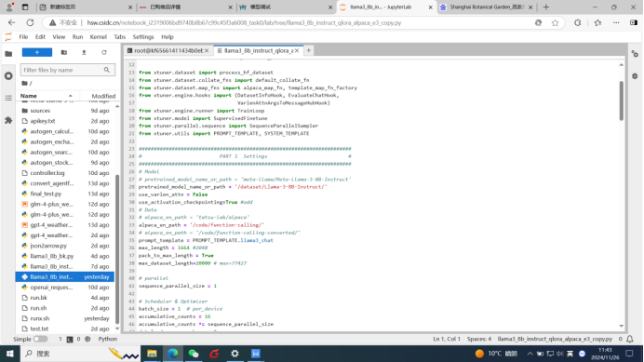
Task: Select run.bk file
Action: [x=66, y=298]
